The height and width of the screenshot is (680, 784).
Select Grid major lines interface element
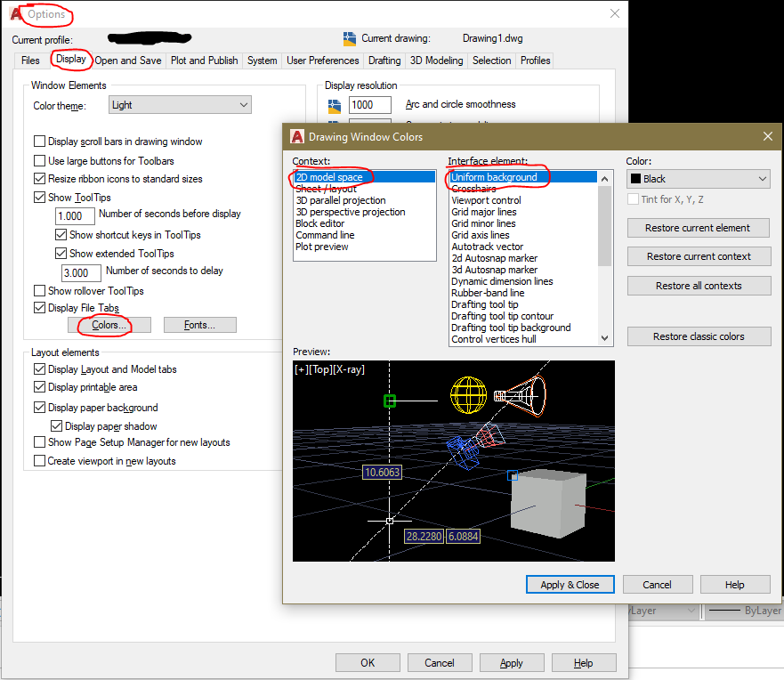523,212
